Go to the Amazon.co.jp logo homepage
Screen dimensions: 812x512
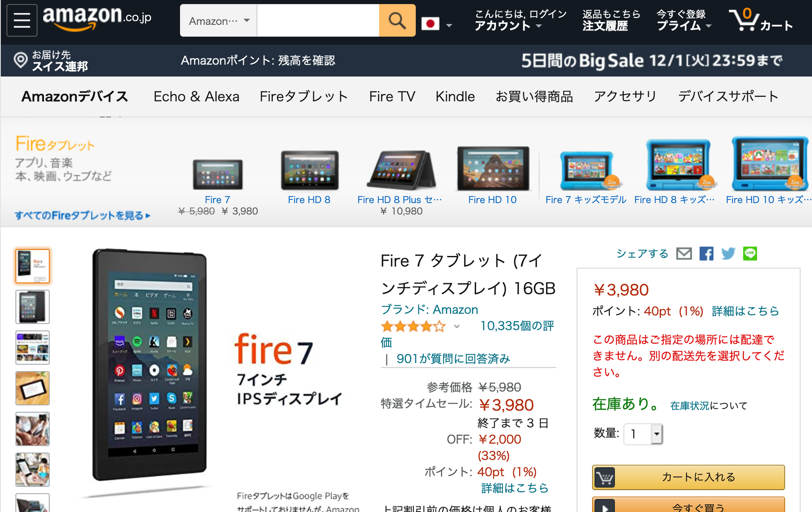pyautogui.click(x=97, y=19)
